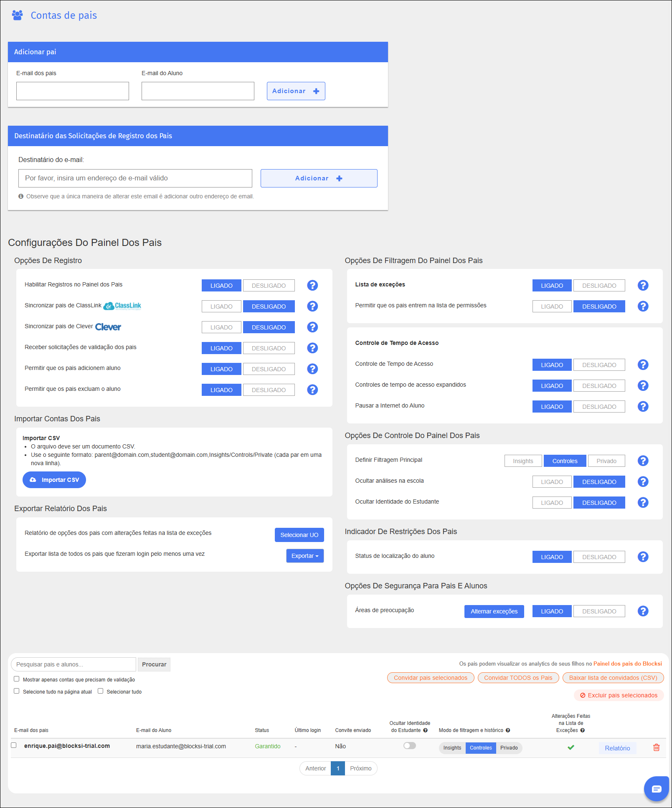Open Relatório for enrique.pai
The width and height of the screenshot is (672, 808).
click(617, 748)
